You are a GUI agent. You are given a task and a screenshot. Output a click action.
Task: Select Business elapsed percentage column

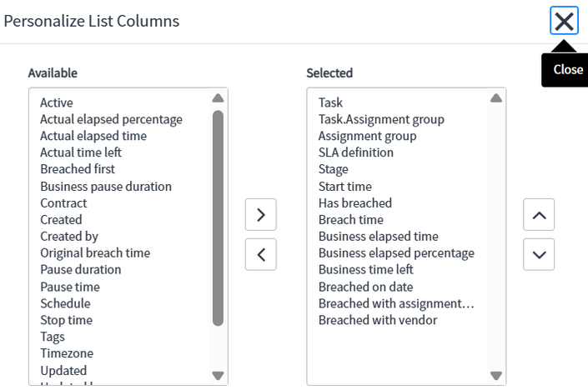[396, 252]
